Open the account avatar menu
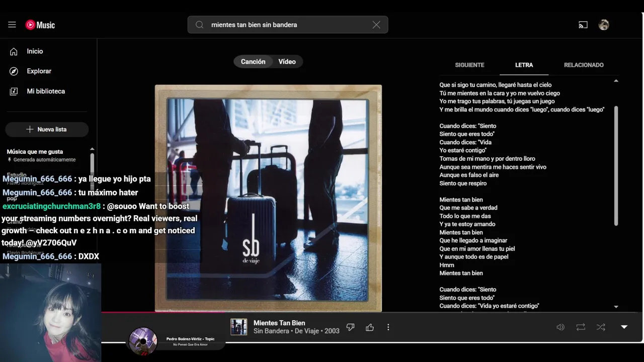 coord(604,25)
